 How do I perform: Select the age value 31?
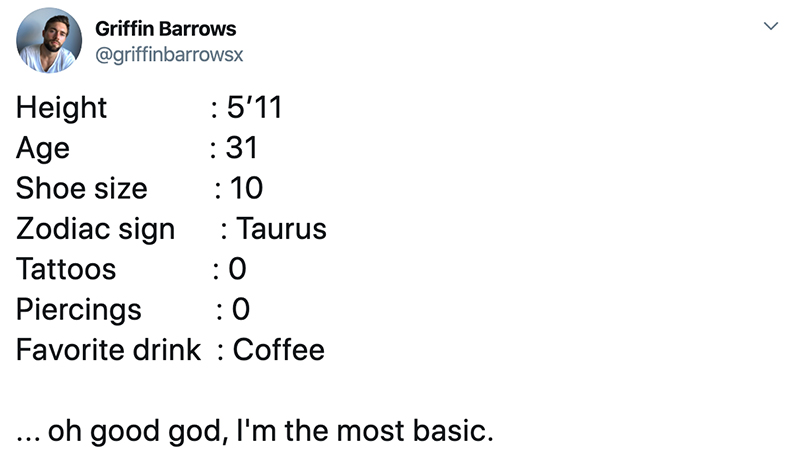(242, 147)
